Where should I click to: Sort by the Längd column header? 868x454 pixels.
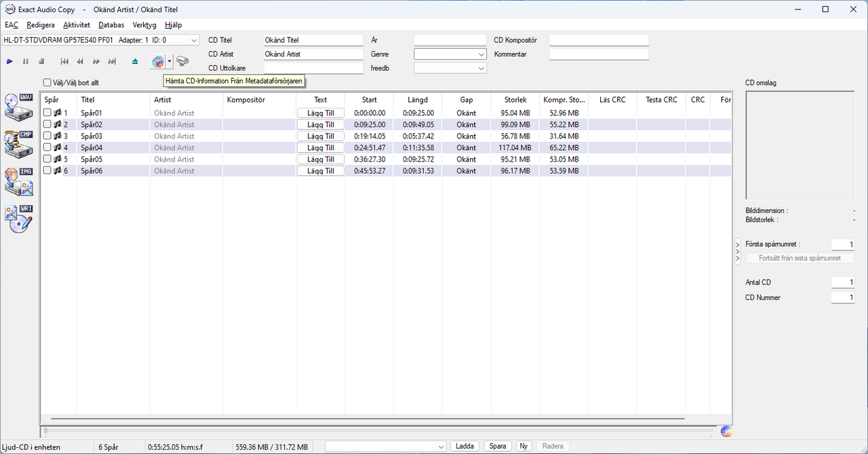(x=418, y=100)
